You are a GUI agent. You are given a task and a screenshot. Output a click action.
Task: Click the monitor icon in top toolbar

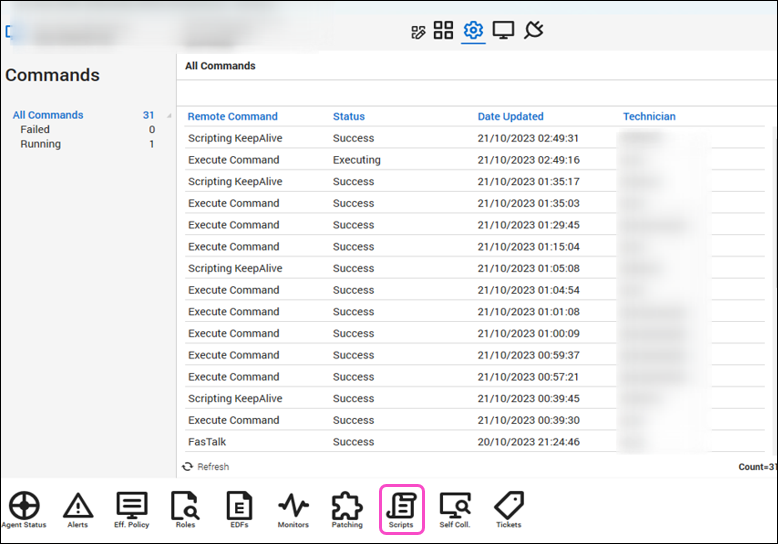click(504, 31)
